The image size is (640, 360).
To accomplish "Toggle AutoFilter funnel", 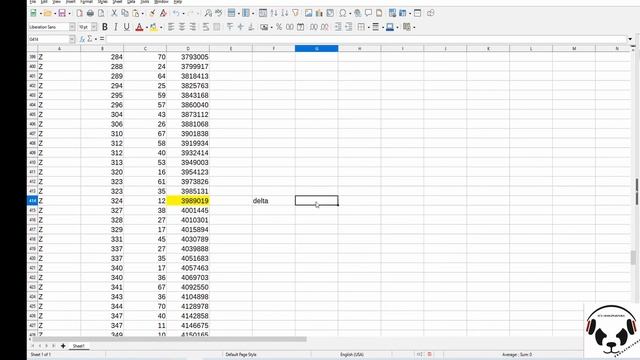I will click(296, 13).
